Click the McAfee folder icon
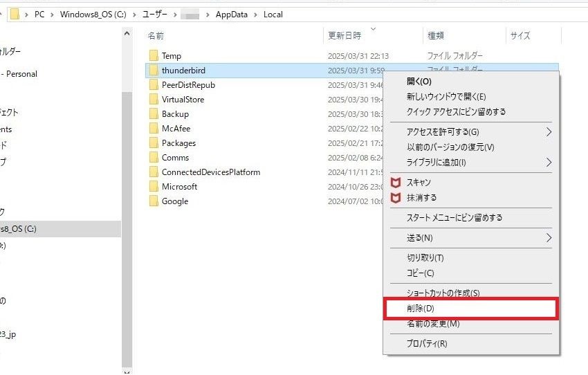Image resolution: width=588 pixels, height=375 pixels. [154, 129]
